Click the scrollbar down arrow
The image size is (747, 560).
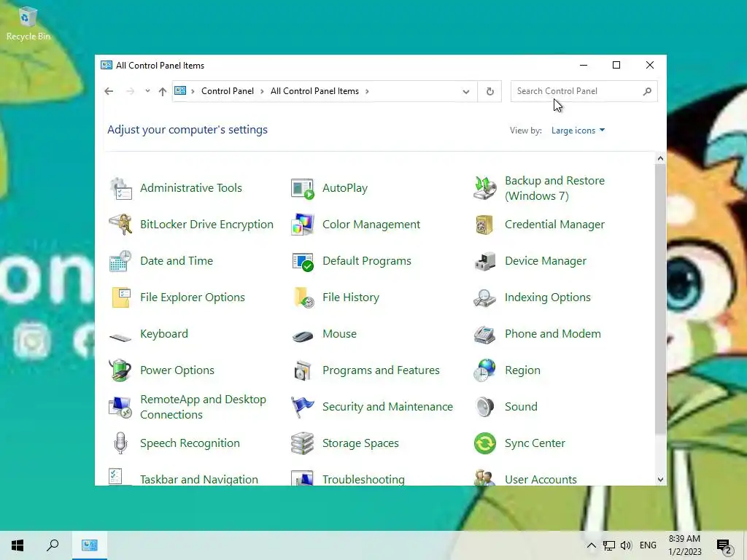660,480
